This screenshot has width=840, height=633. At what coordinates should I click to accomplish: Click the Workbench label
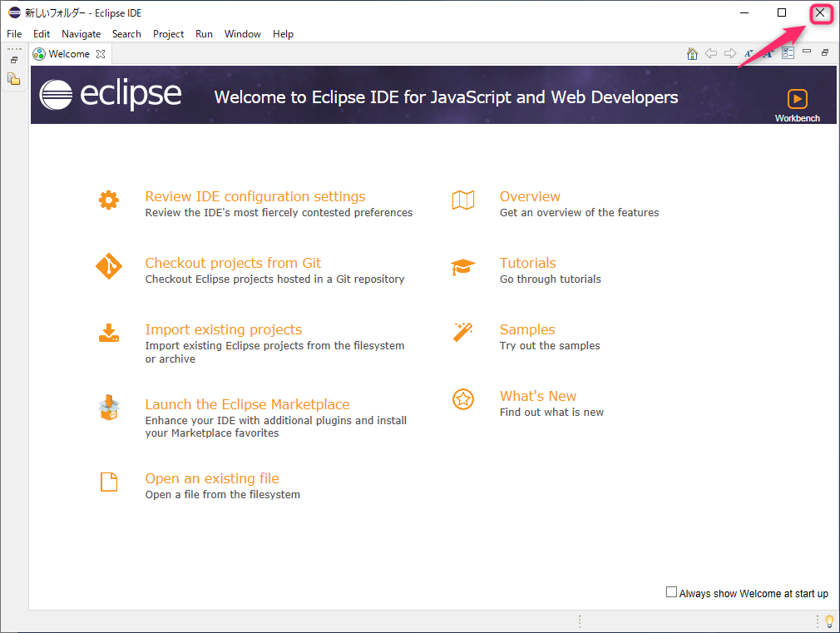click(797, 118)
